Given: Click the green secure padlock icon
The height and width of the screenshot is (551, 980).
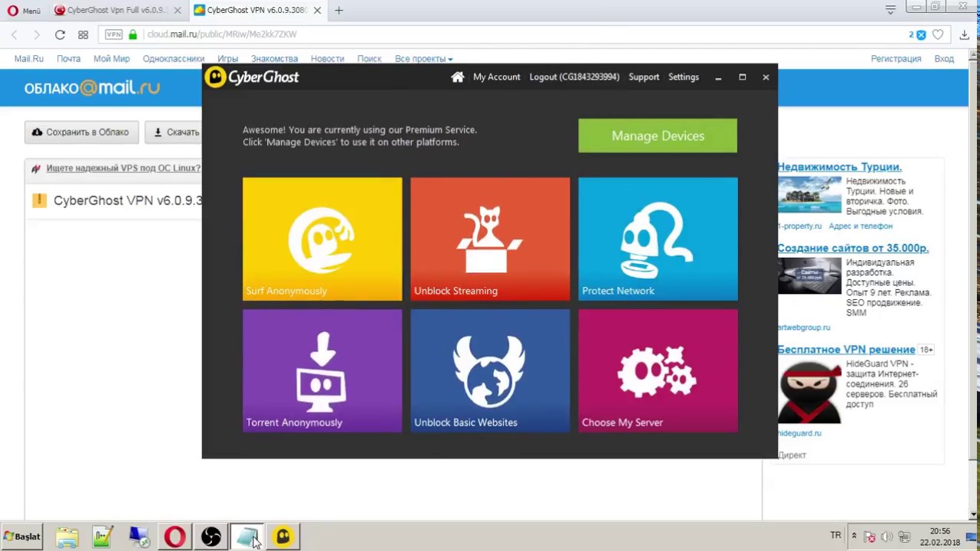Looking at the screenshot, I should (133, 34).
